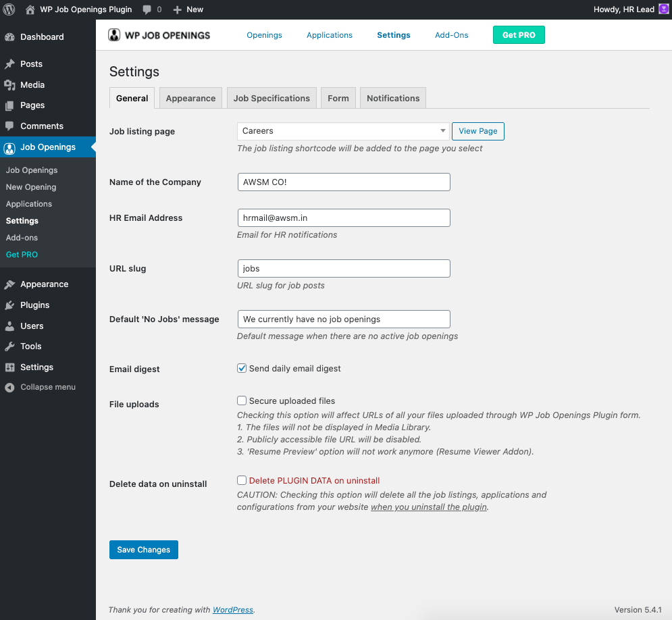
Task: Click Howdy, HR Lead account text
Action: click(x=623, y=9)
